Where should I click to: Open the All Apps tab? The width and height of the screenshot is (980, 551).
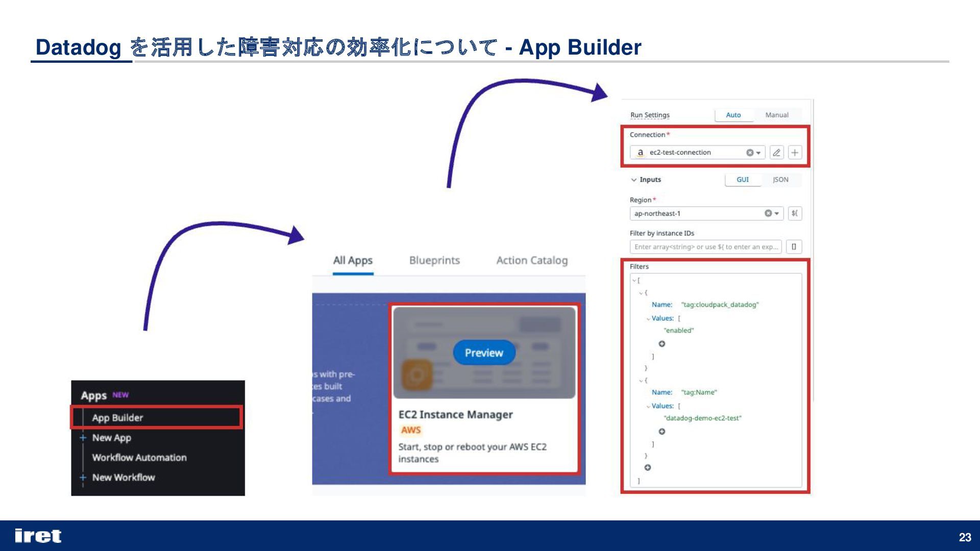353,261
